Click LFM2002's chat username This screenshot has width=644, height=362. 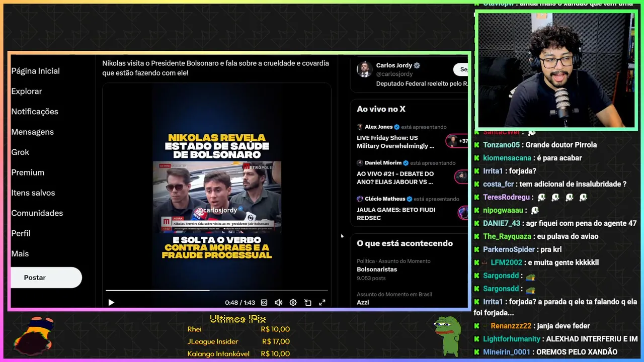pos(506,262)
